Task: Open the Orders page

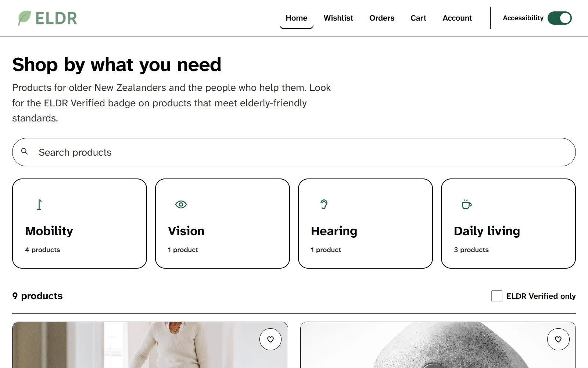Action: [x=382, y=18]
